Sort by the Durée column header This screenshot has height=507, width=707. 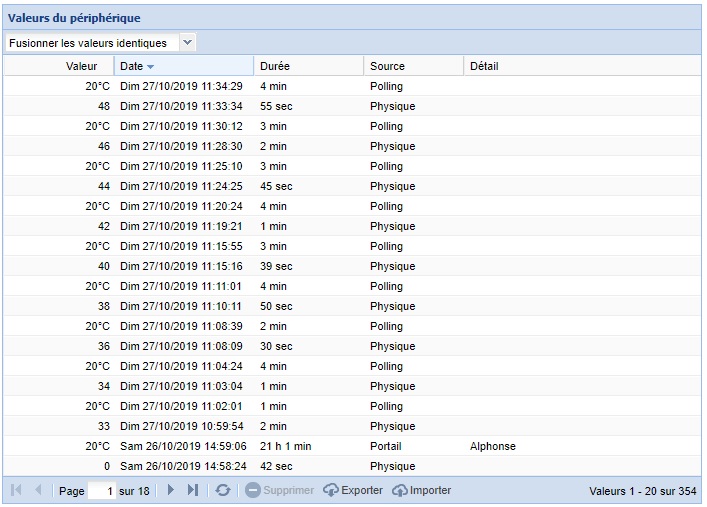pos(309,66)
